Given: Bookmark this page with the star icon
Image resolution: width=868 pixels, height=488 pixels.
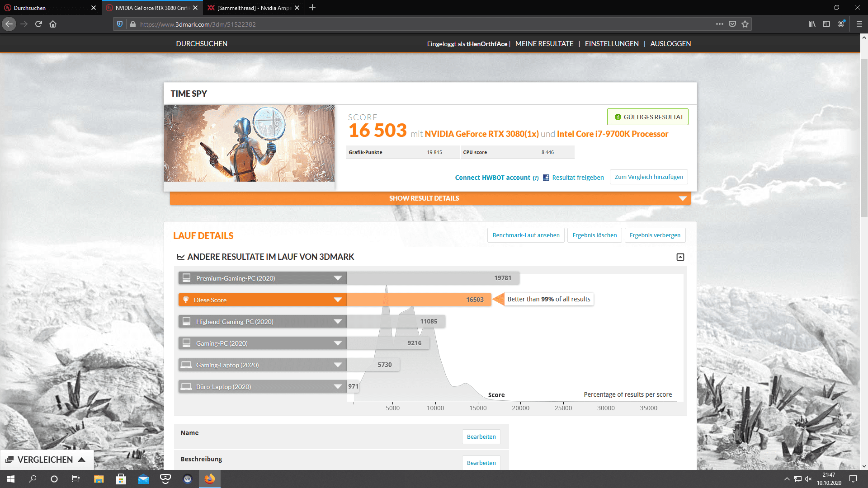Looking at the screenshot, I should point(745,24).
